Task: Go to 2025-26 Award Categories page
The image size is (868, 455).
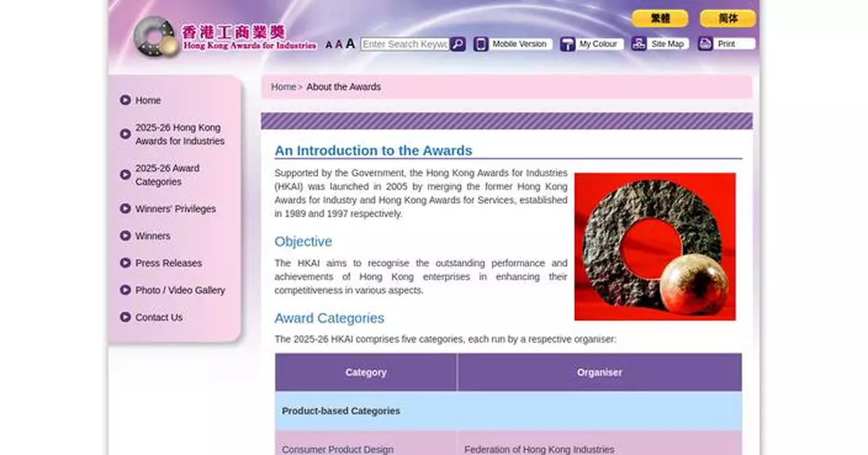Action: tap(166, 174)
